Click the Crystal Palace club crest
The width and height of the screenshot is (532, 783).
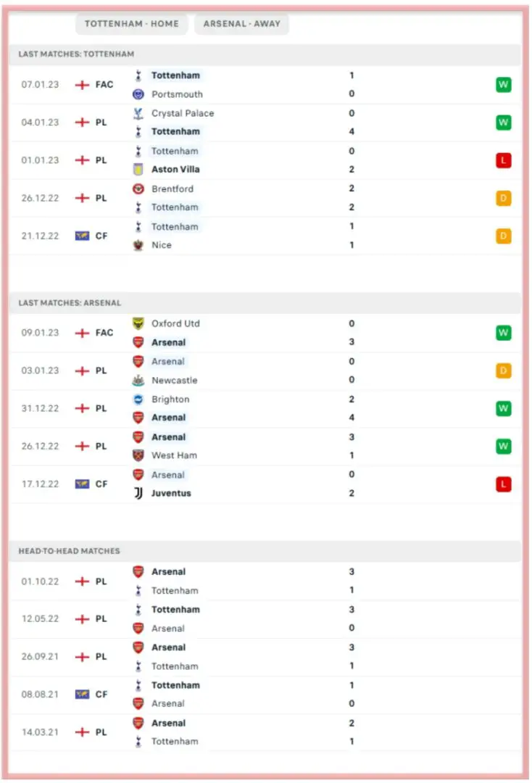pyautogui.click(x=138, y=113)
